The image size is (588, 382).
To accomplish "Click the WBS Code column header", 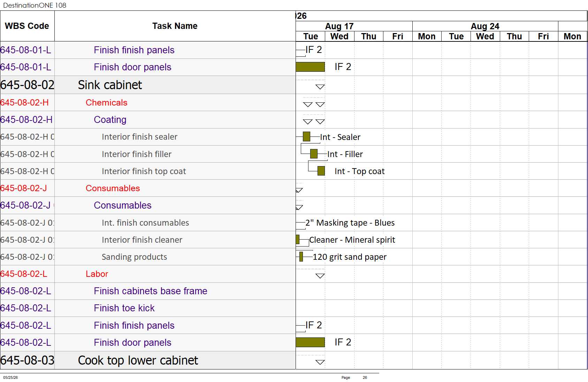I will point(27,26).
